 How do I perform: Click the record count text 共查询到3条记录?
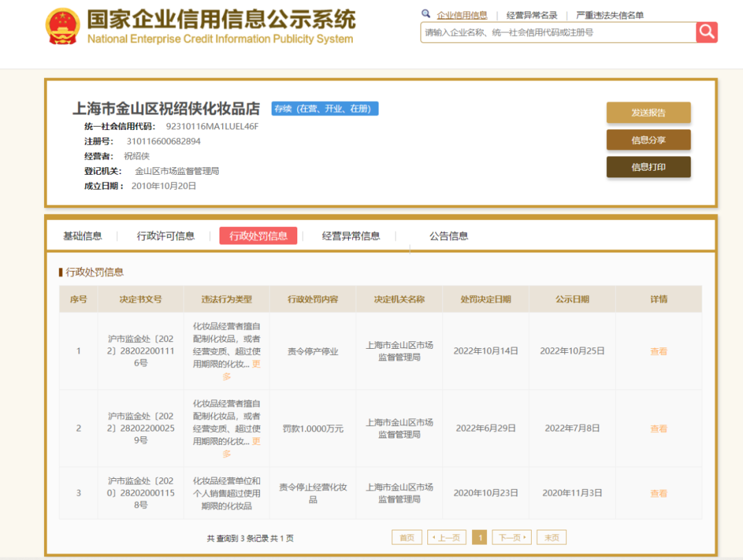[x=237, y=538]
